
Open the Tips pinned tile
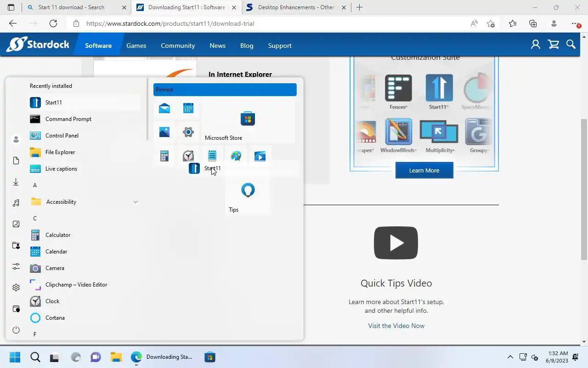click(248, 192)
